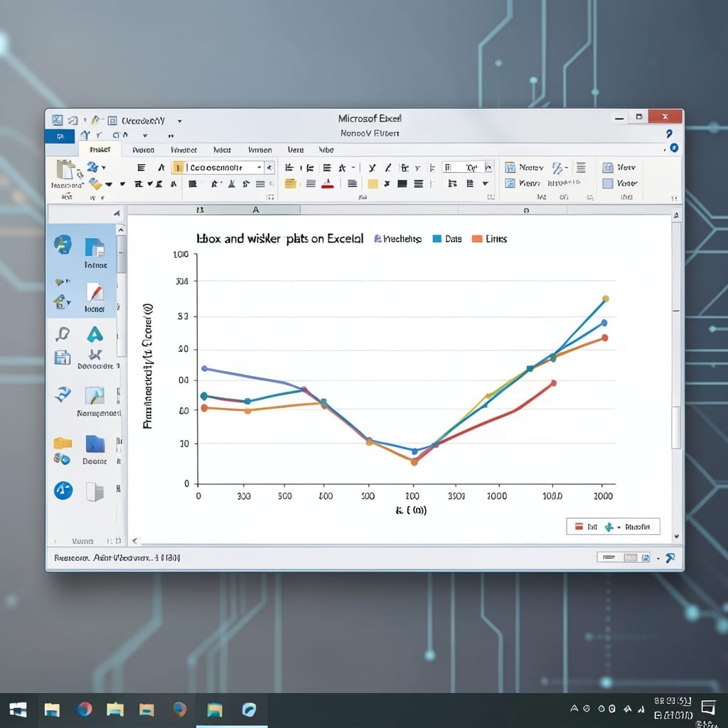Switch to the Vvmen ribbon tab
Image resolution: width=728 pixels, height=728 pixels.
point(260,150)
